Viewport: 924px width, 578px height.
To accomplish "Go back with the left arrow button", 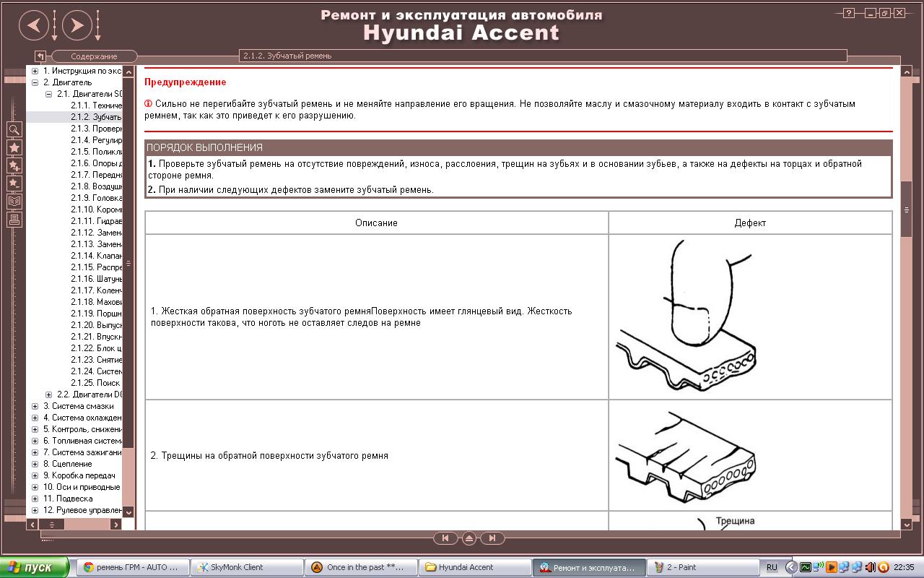I will (x=34, y=26).
